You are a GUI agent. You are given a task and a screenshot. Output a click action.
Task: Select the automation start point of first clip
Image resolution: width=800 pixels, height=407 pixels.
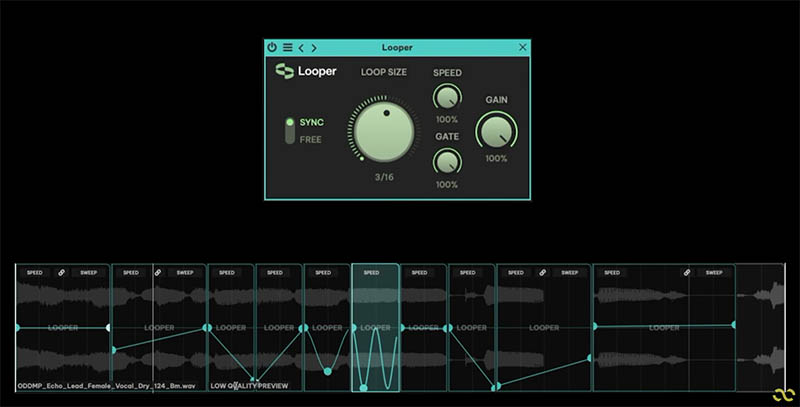pos(17,327)
